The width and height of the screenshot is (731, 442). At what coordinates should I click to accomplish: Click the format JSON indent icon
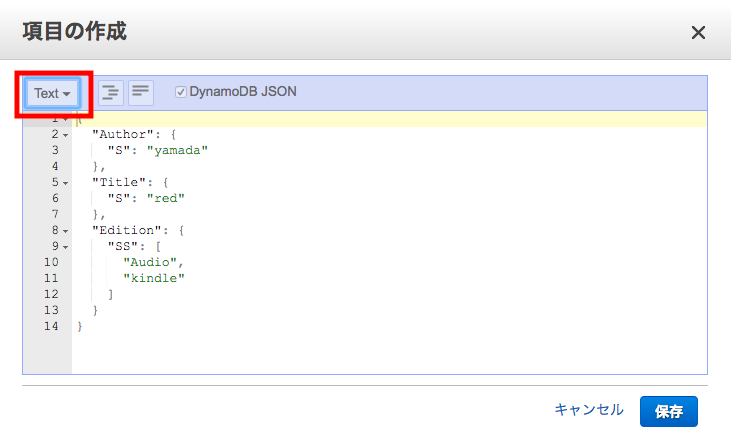[110, 92]
